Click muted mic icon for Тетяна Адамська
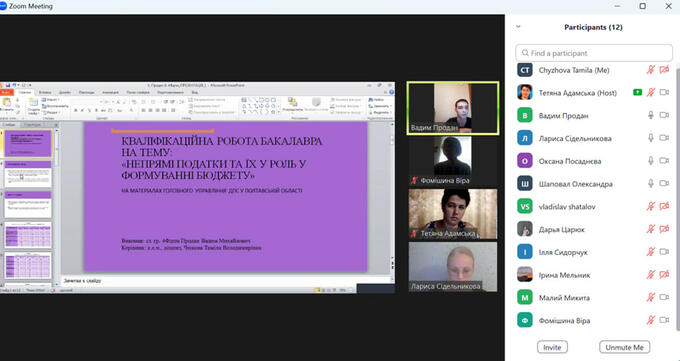The image size is (680, 361). click(651, 92)
